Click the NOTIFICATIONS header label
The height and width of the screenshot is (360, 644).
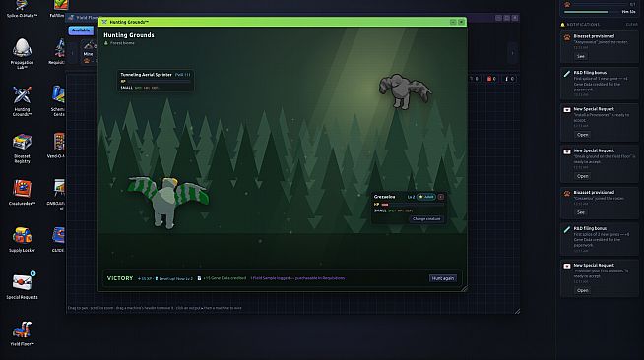(583, 25)
